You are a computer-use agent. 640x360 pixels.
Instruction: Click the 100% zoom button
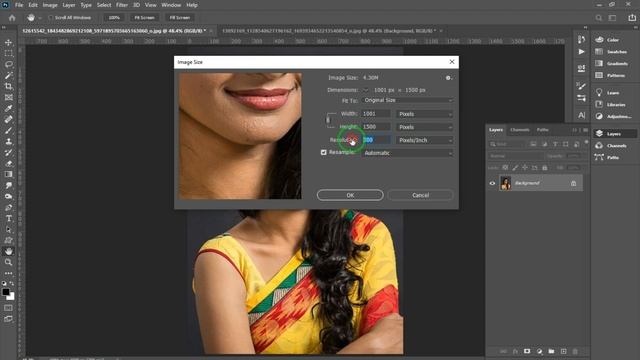(x=114, y=18)
